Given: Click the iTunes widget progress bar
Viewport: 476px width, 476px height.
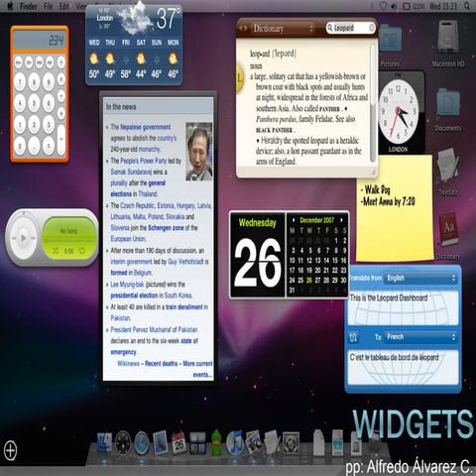Looking at the screenshot, I should [x=68, y=240].
